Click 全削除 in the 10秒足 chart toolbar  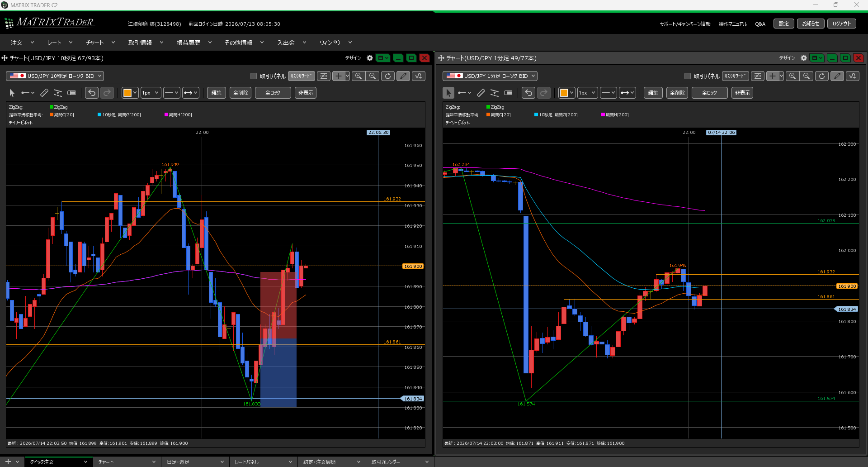tap(241, 93)
